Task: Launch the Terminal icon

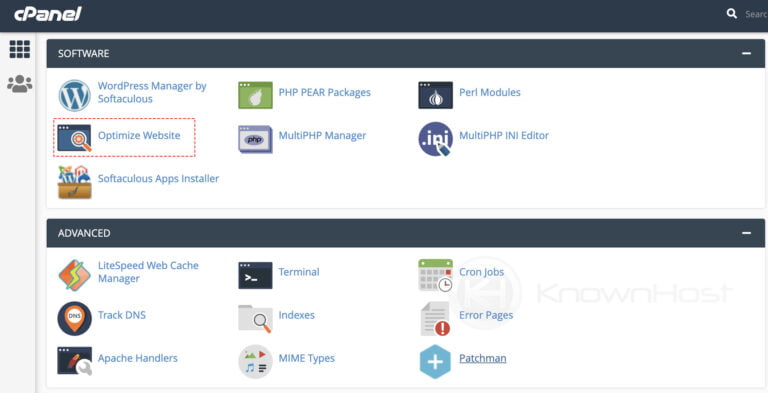Action: (255, 275)
